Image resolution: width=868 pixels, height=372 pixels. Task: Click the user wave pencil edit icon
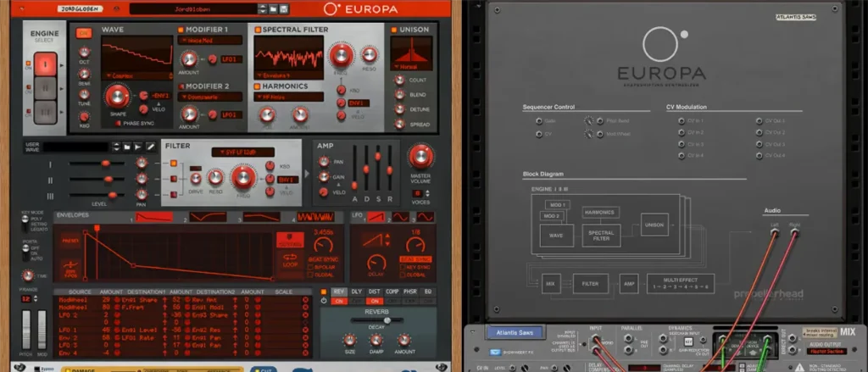(150, 147)
